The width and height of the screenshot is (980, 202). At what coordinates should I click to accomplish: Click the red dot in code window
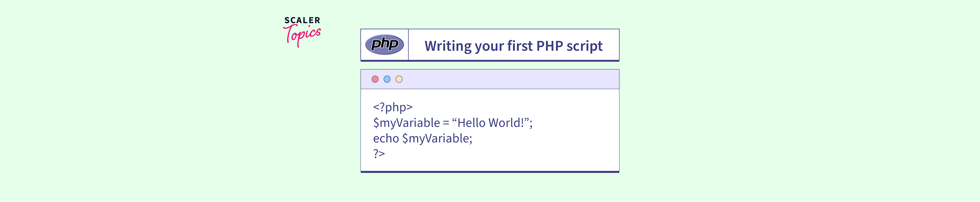(x=375, y=79)
